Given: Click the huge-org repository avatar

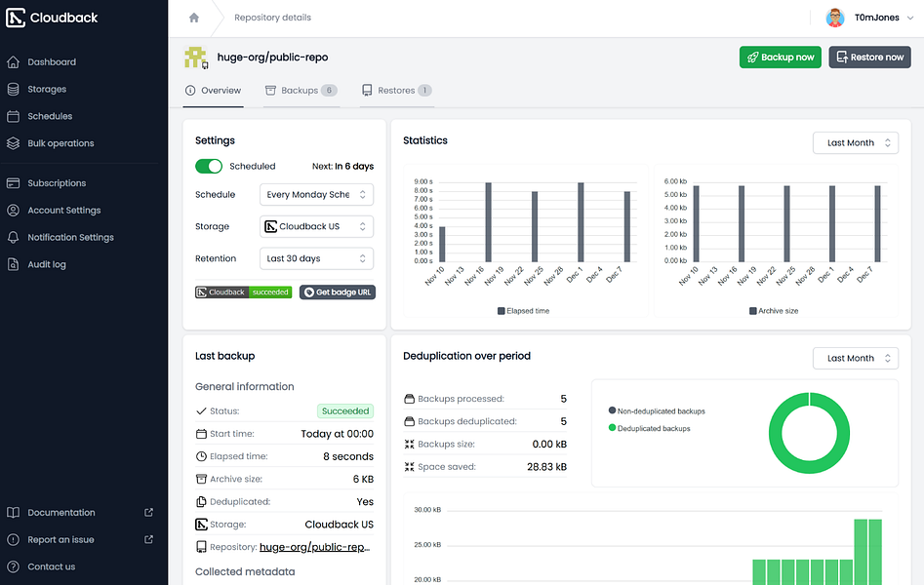Looking at the screenshot, I should coord(196,58).
